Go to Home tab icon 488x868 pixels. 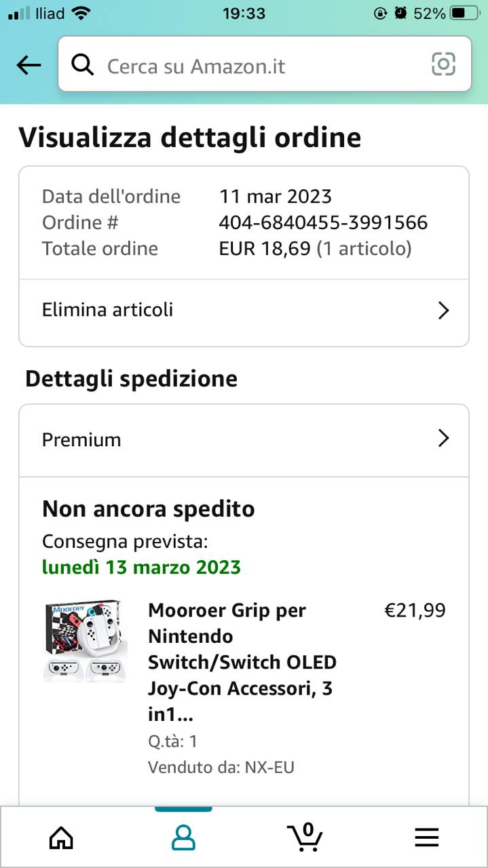pos(61,838)
